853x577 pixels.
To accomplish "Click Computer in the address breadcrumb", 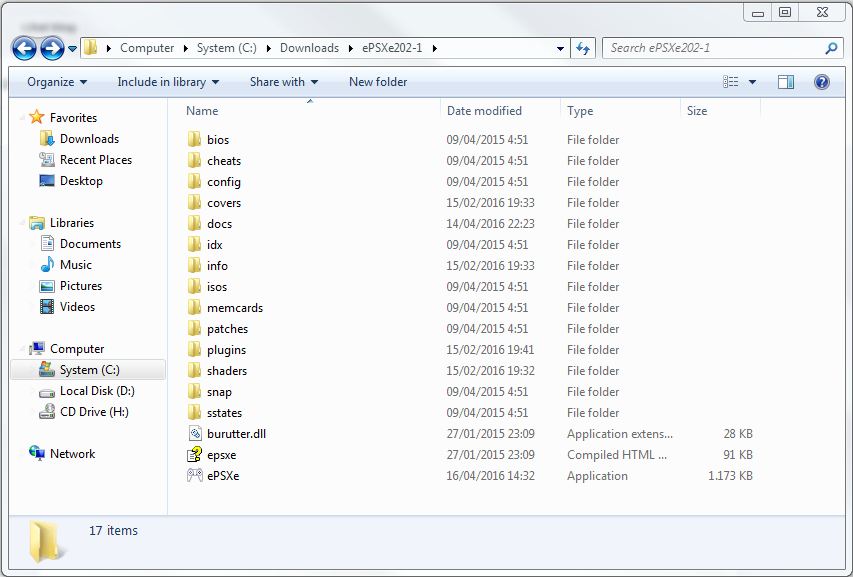I will [147, 48].
